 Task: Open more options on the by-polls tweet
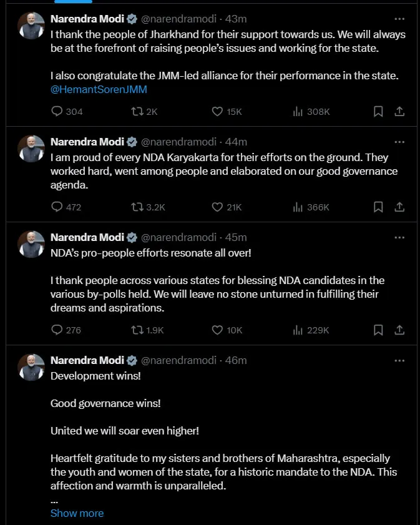pos(400,237)
